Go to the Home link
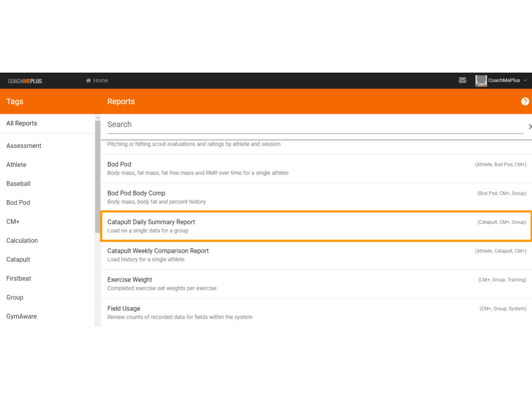 point(97,80)
